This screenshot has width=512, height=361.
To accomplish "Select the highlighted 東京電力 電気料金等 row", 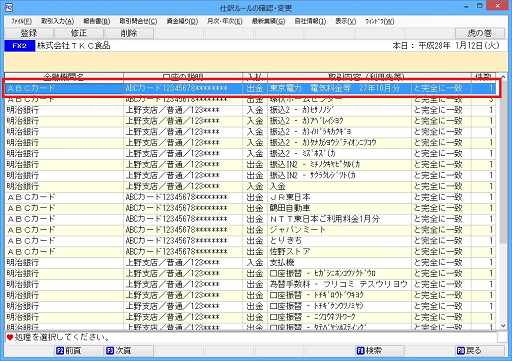I will click(x=250, y=88).
